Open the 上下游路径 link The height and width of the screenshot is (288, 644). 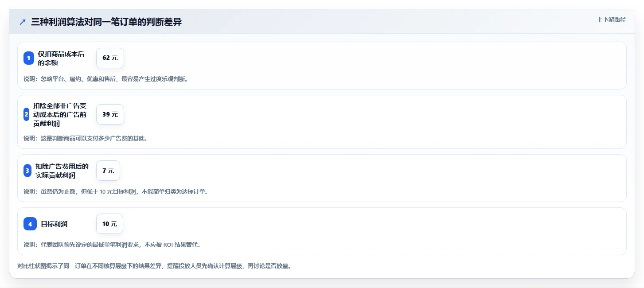(611, 19)
